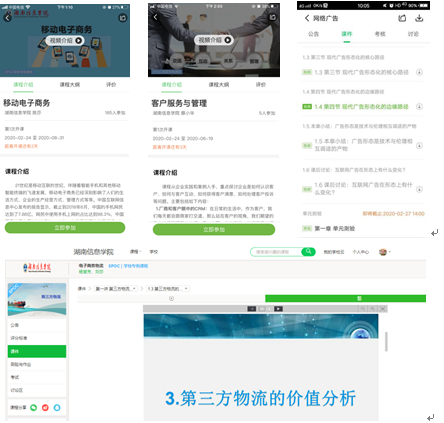Open 评价 tab on 移动电子商务 screen

(111, 85)
